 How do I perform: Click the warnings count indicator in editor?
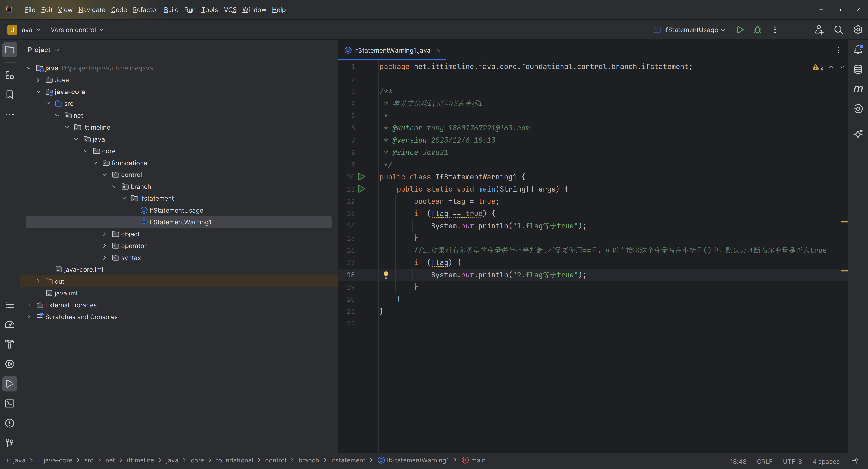818,67
